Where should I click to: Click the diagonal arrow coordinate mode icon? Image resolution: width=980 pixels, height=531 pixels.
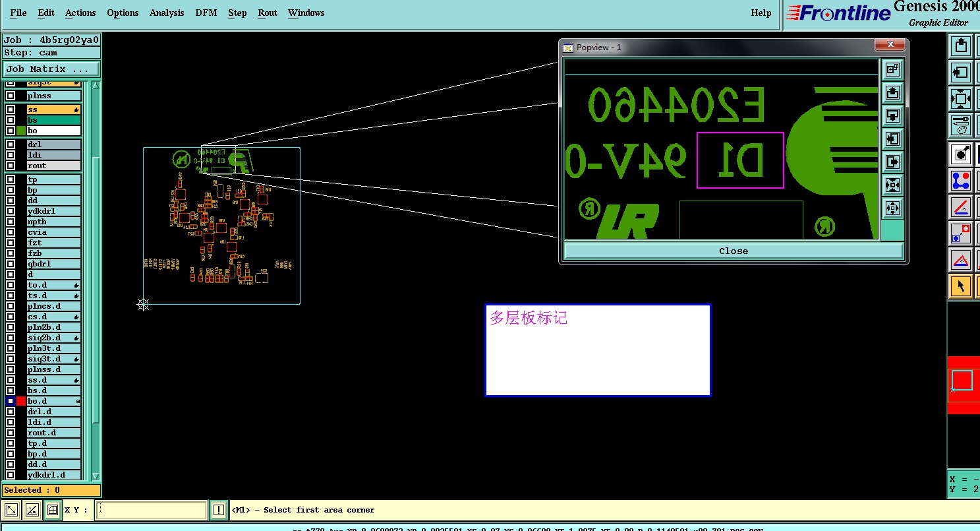point(11,510)
